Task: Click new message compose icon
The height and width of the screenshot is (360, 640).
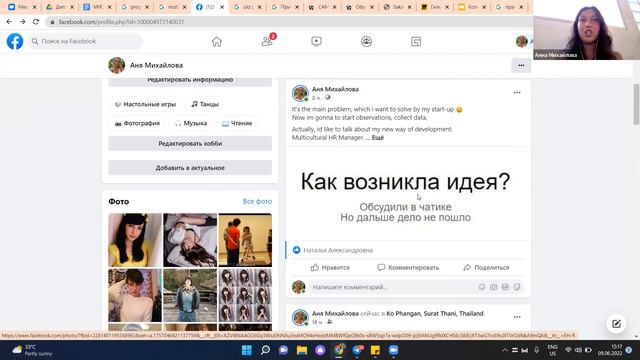Action: coord(616,324)
